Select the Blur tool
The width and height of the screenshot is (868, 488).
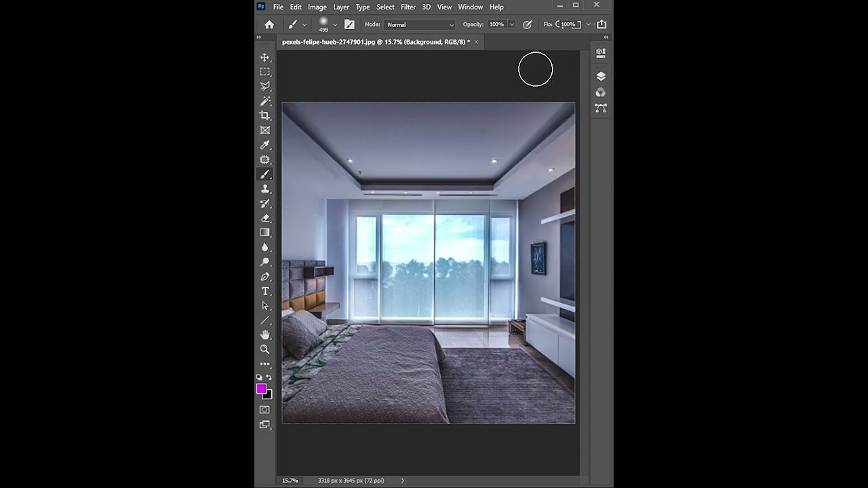265,247
